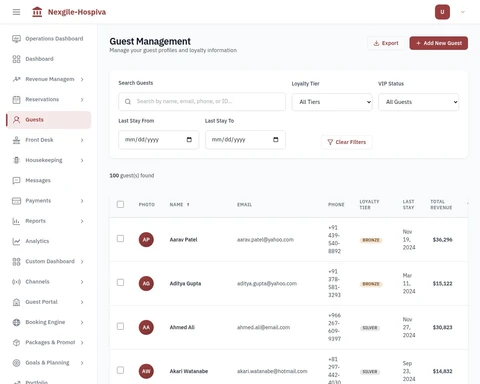Open Last Stay To calendar picker icon
The height and width of the screenshot is (384, 480).
(x=276, y=139)
